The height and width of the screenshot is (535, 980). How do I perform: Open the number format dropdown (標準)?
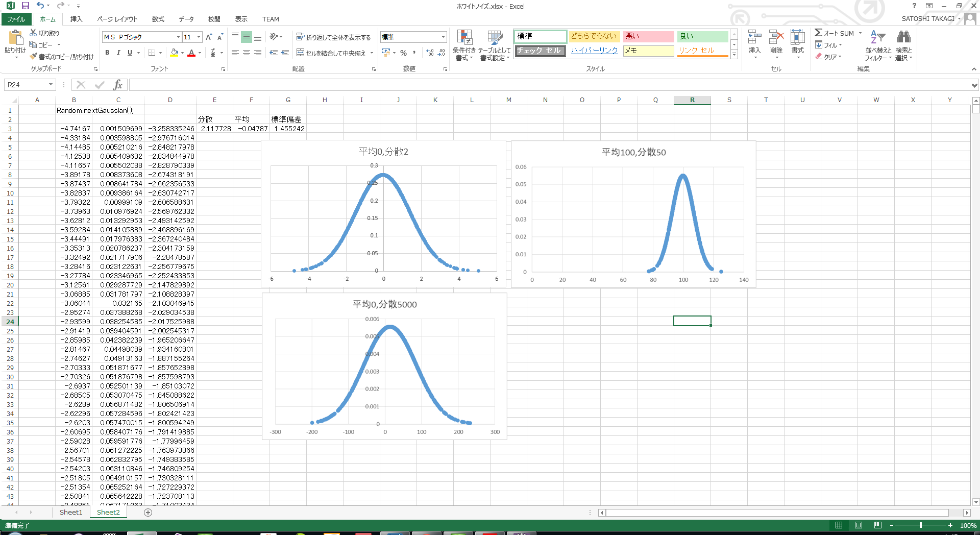pyautogui.click(x=443, y=37)
